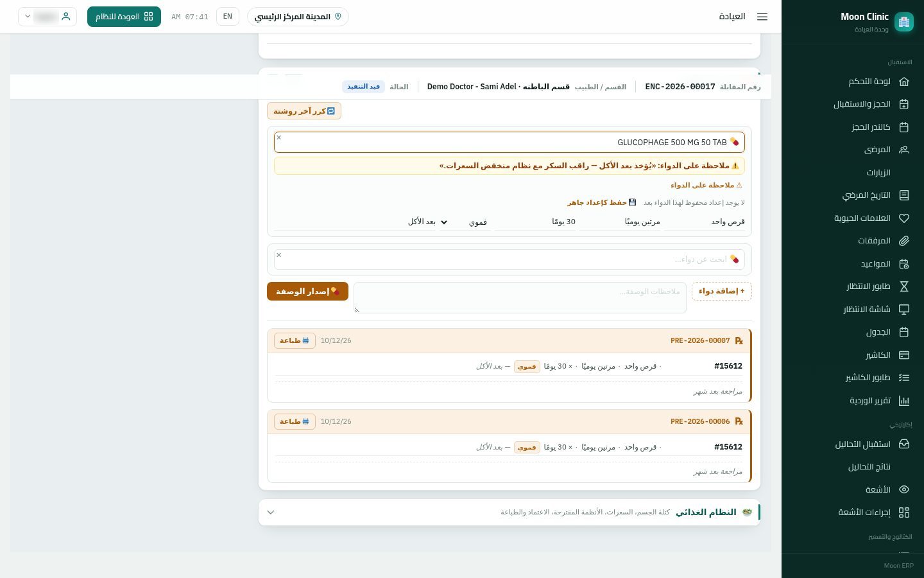Click the استقبال التحاليل inbox icon

click(x=904, y=444)
